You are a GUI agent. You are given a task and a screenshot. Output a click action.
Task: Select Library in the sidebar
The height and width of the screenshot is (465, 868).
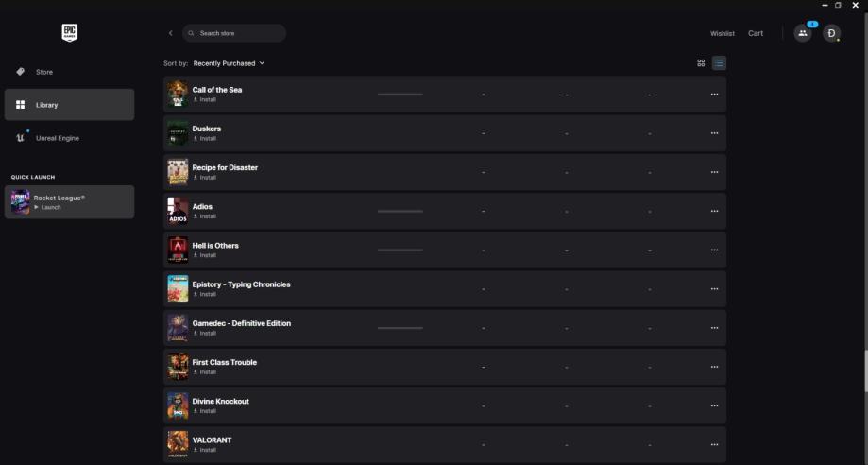click(47, 105)
